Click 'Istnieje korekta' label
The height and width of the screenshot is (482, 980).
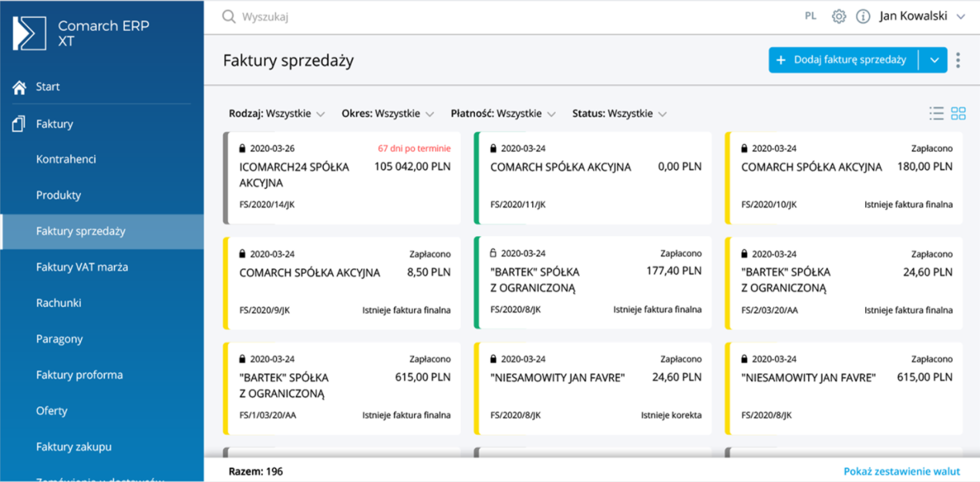[x=671, y=415]
